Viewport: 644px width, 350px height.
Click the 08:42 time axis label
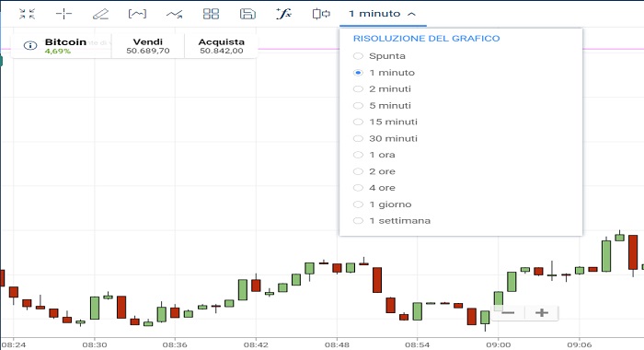pos(256,344)
